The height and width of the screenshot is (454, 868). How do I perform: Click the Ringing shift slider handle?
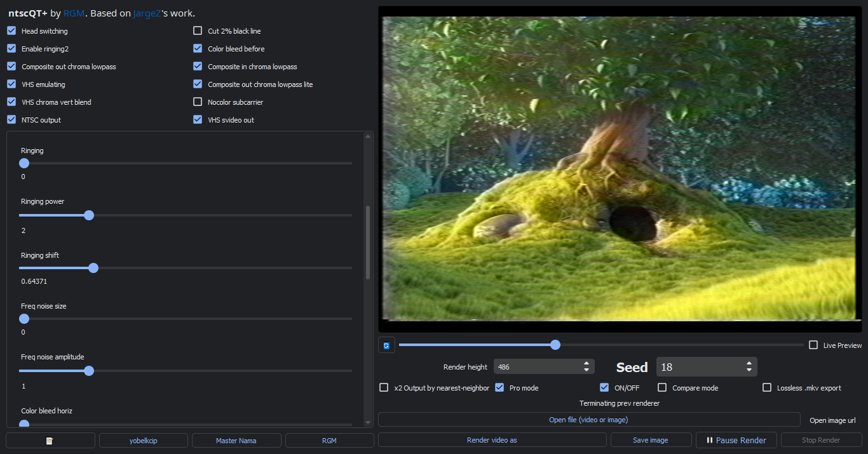pyautogui.click(x=93, y=268)
